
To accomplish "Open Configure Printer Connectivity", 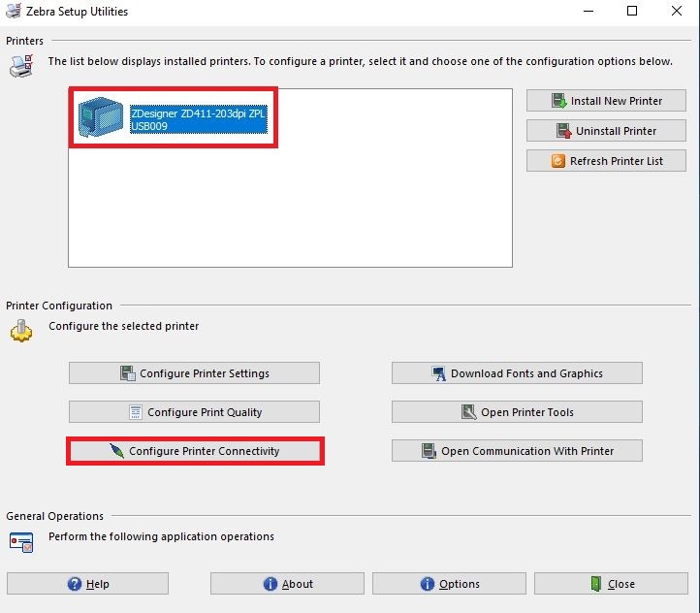I will point(195,451).
